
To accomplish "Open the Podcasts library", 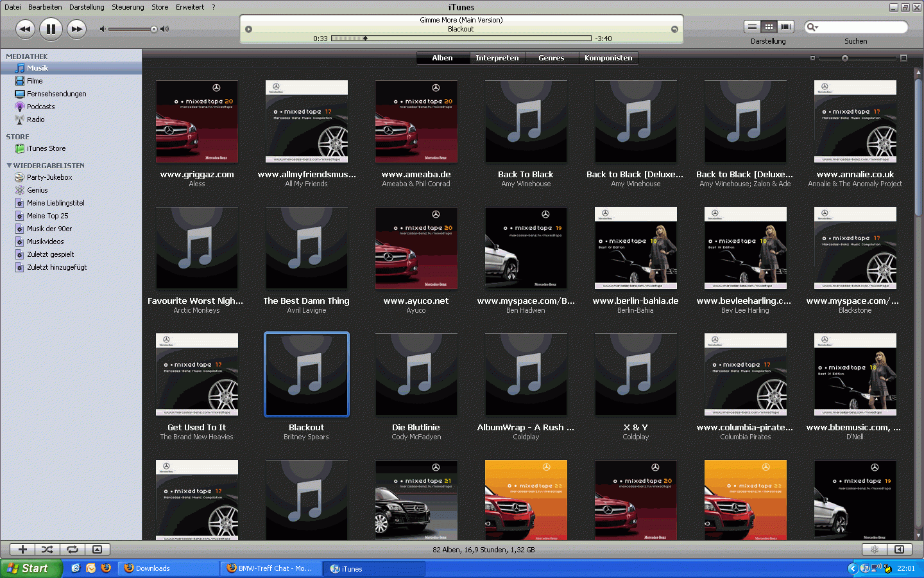I will coord(40,107).
